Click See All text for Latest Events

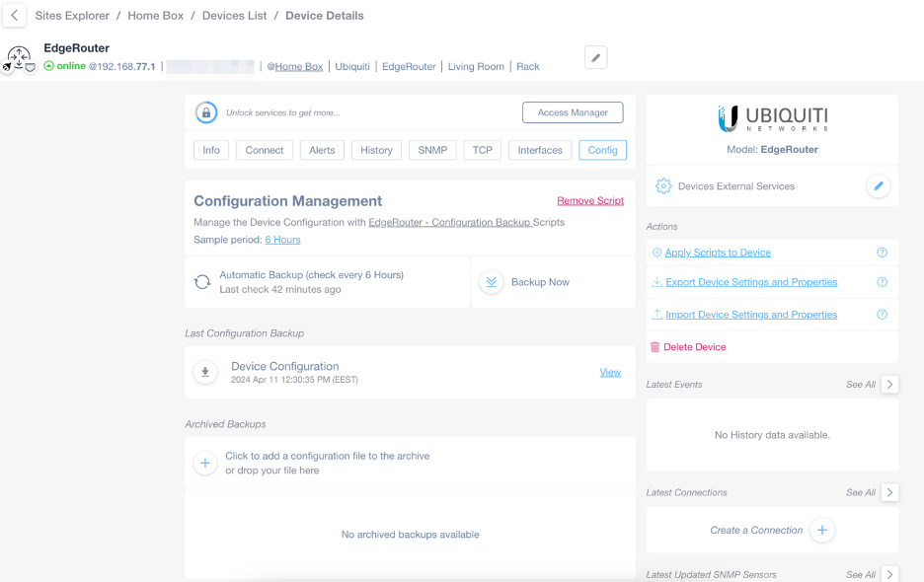coord(861,385)
